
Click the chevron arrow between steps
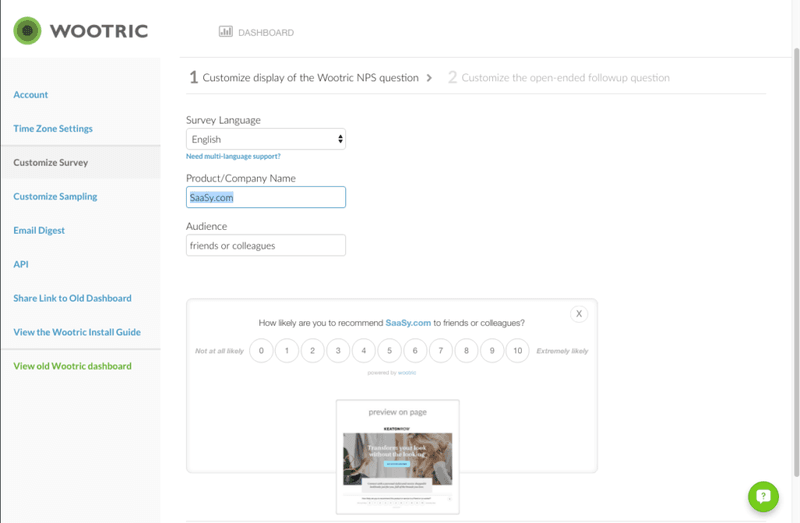tap(430, 77)
